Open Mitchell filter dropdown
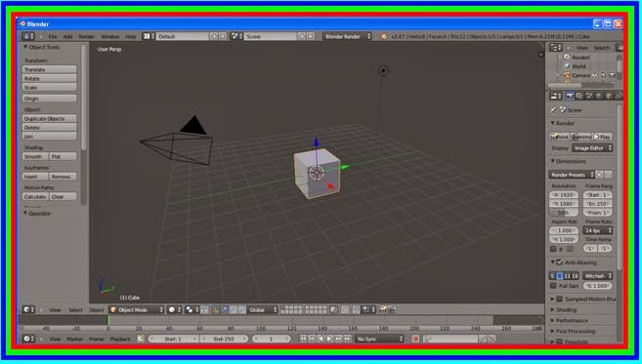Screen dimensions: 642x364 pos(597,276)
